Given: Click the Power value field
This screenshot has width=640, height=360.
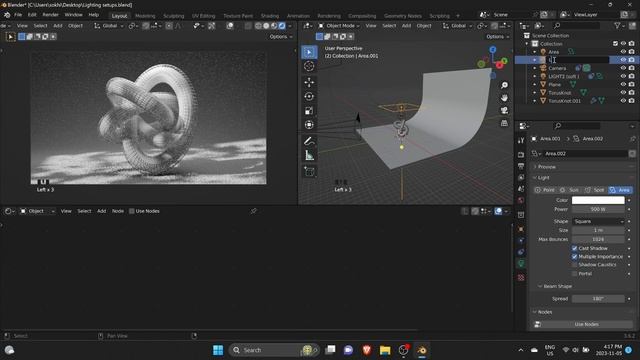Looking at the screenshot, I should point(598,209).
